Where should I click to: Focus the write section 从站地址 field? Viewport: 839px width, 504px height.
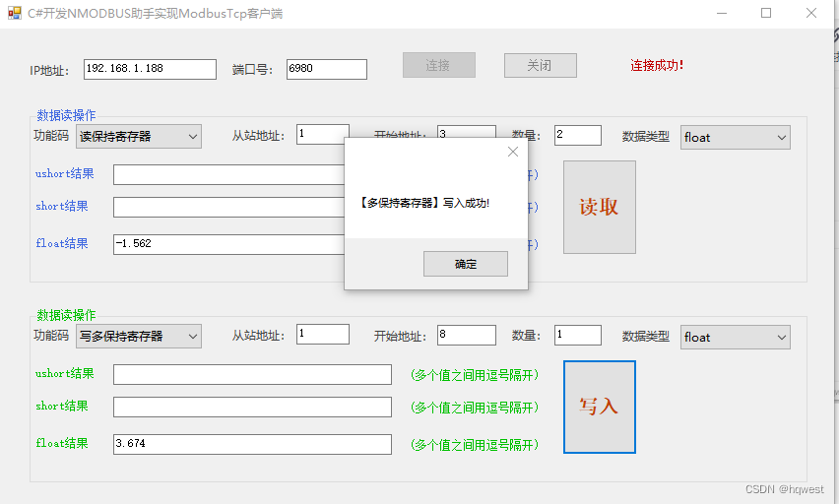pyautogui.click(x=323, y=334)
